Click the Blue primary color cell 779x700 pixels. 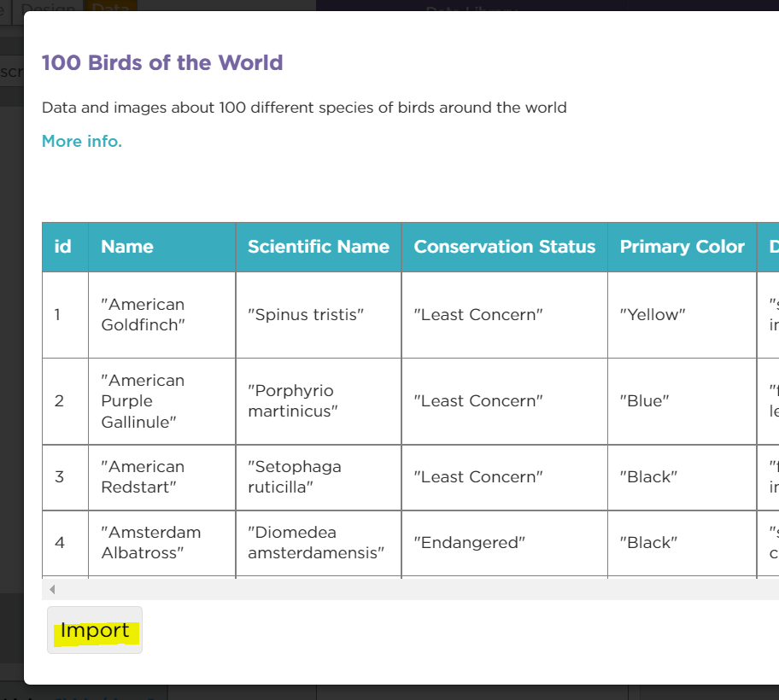tap(644, 401)
